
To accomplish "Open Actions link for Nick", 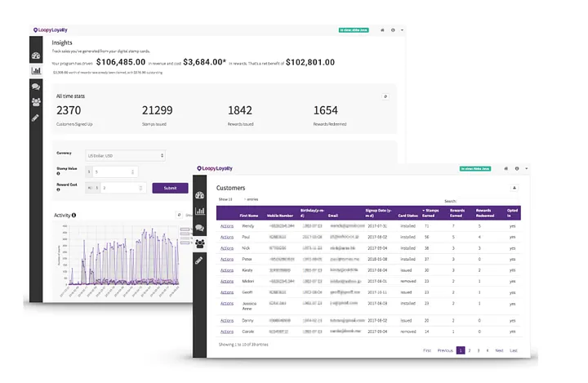I will pos(227,248).
